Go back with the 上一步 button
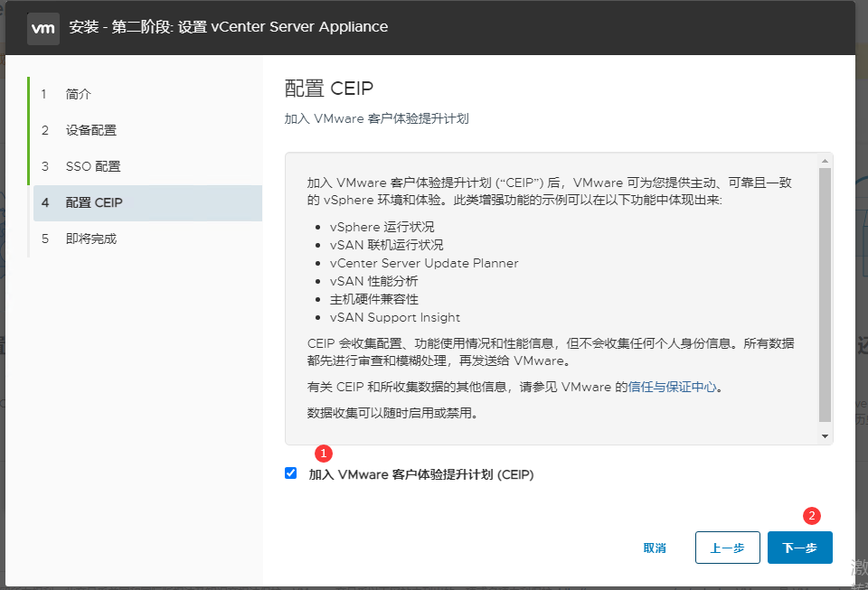The image size is (868, 590). click(727, 548)
